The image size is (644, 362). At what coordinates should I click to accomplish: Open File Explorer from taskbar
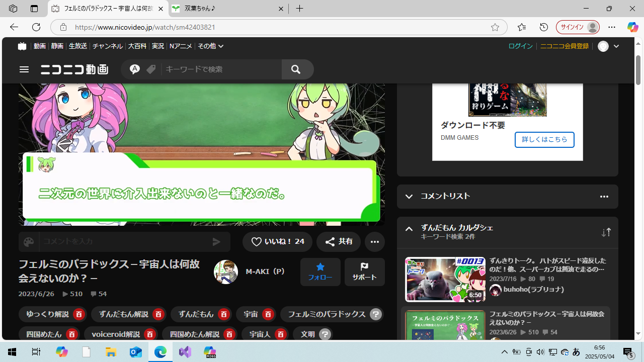(111, 352)
